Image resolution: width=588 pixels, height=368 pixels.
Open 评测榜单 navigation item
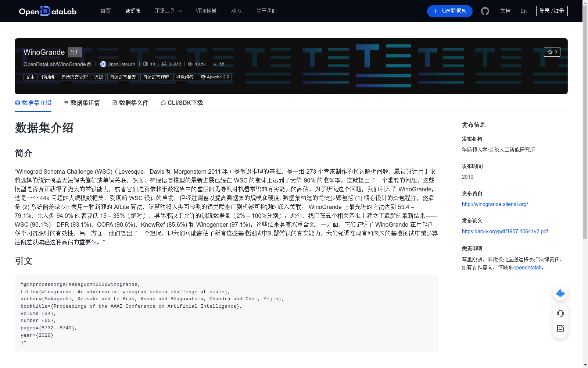pyautogui.click(x=206, y=11)
